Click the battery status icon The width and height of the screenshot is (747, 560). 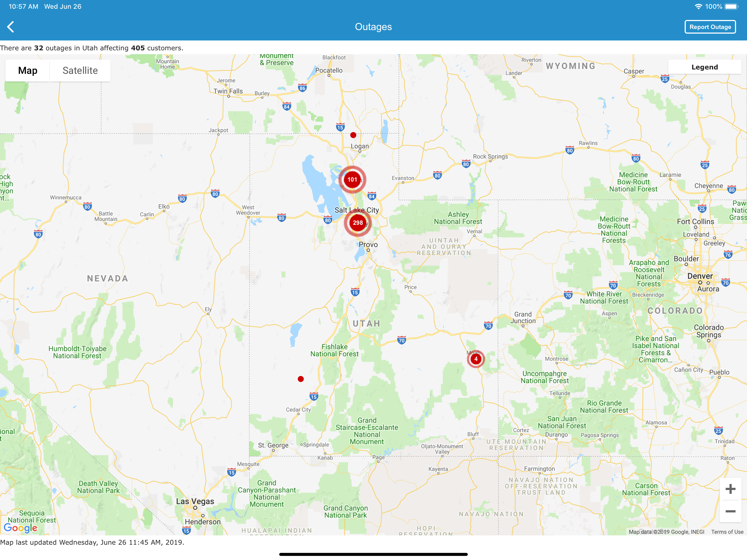point(731,6)
